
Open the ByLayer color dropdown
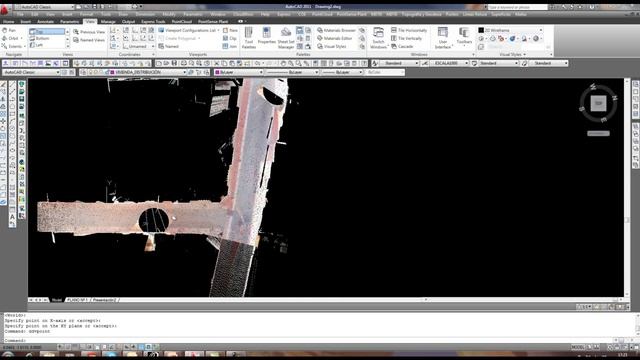tap(239, 72)
